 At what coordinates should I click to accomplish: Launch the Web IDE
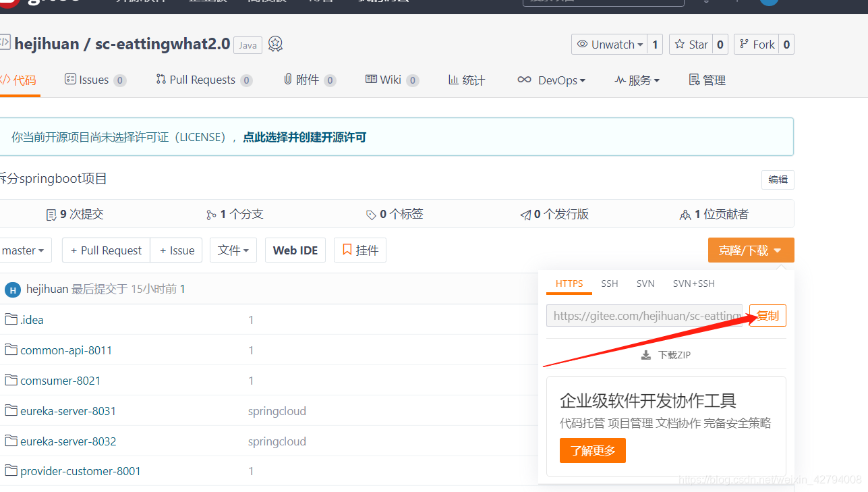295,250
